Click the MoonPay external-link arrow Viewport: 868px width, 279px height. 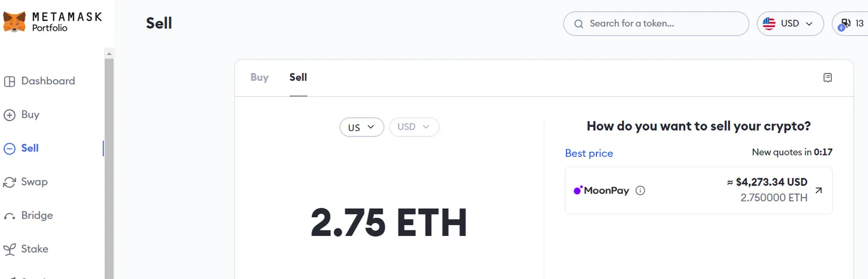coord(818,191)
